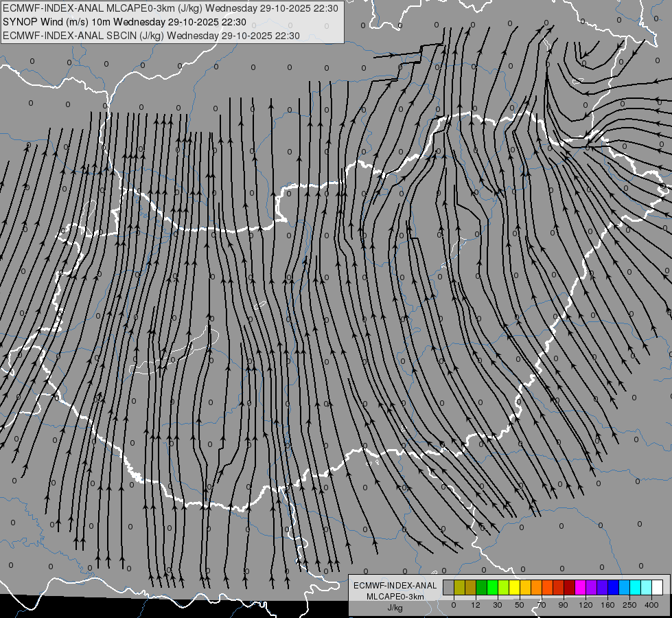
Task: Click the legend value 90
Action: (x=563, y=605)
